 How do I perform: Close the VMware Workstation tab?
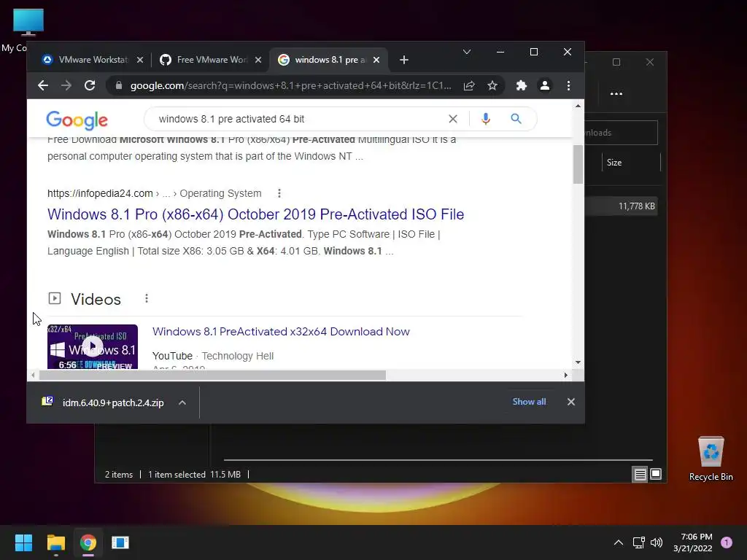[140, 60]
